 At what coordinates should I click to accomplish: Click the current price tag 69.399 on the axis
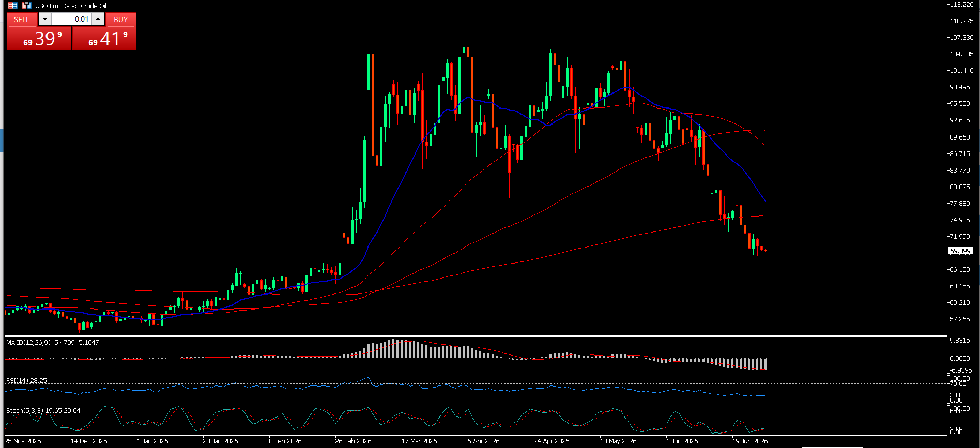click(x=960, y=251)
